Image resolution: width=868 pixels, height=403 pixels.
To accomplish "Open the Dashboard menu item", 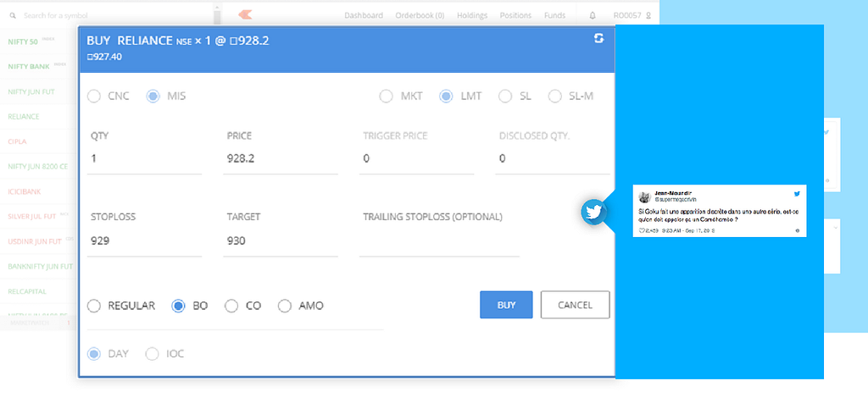I will click(x=363, y=15).
